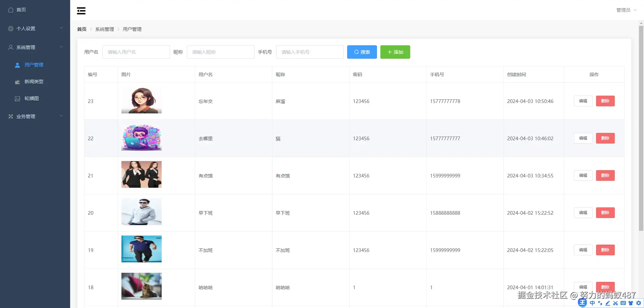Expand the 个人设置 submenu chevron

pyautogui.click(x=61, y=28)
